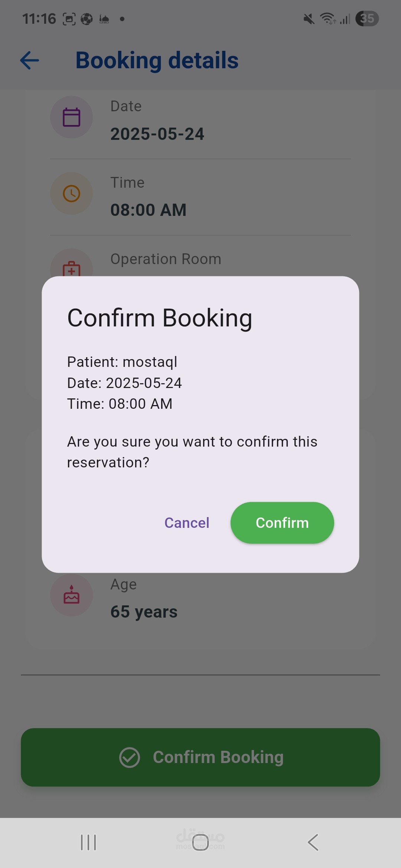
Task: Tap the purple calendar Date icon
Action: [x=72, y=117]
